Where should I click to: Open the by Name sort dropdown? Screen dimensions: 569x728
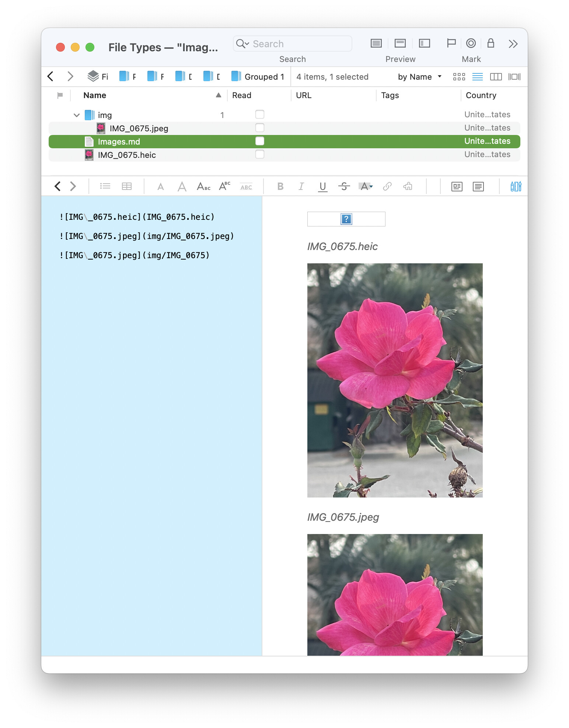click(419, 77)
